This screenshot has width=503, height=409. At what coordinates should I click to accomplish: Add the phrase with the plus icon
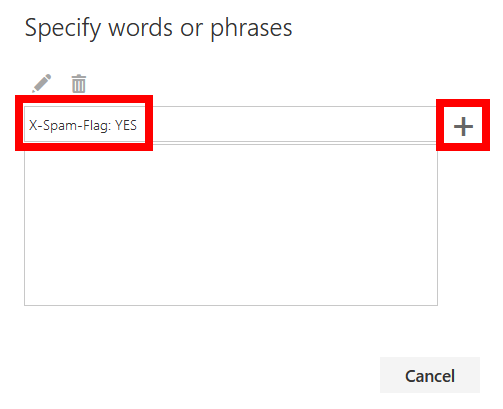463,126
